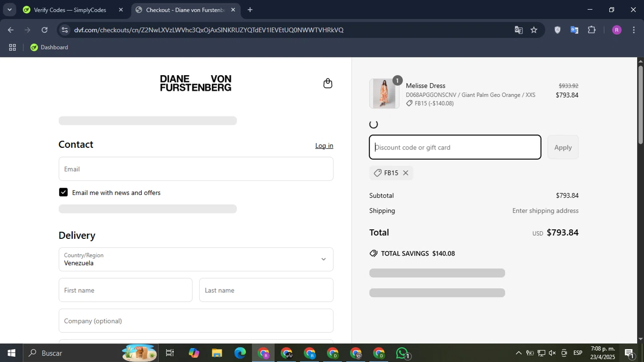The height and width of the screenshot is (362, 644).
Task: Click the muted volume tray icon
Action: tap(552, 353)
